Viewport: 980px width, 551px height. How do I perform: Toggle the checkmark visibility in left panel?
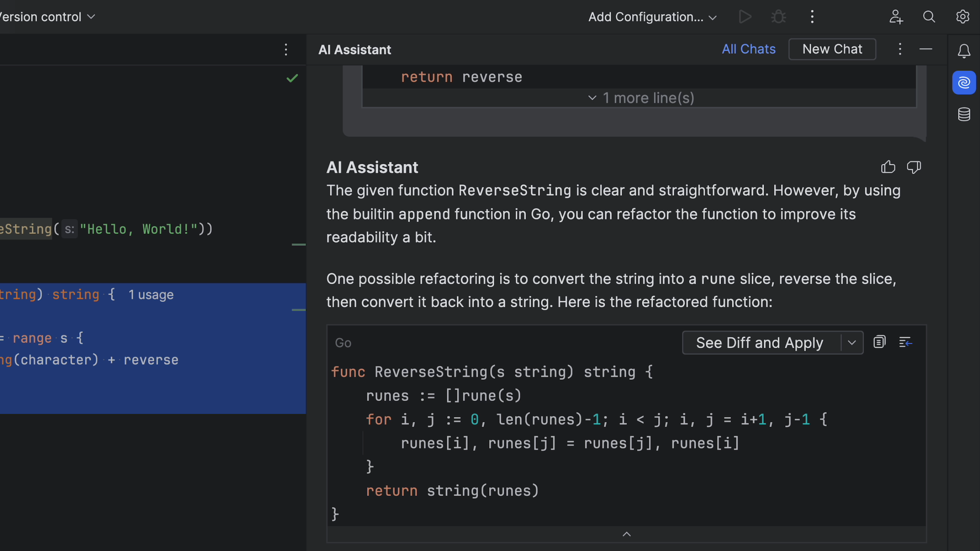tap(292, 77)
